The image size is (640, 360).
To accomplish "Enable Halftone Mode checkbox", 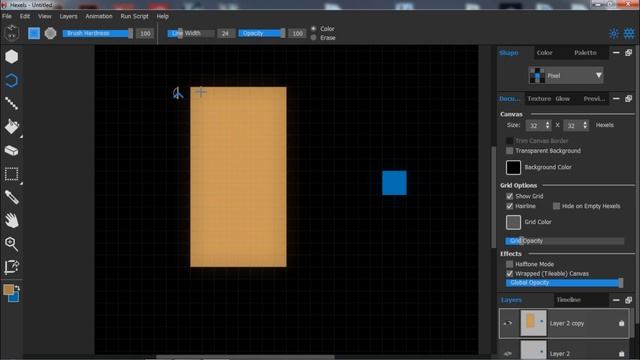I will pyautogui.click(x=509, y=264).
